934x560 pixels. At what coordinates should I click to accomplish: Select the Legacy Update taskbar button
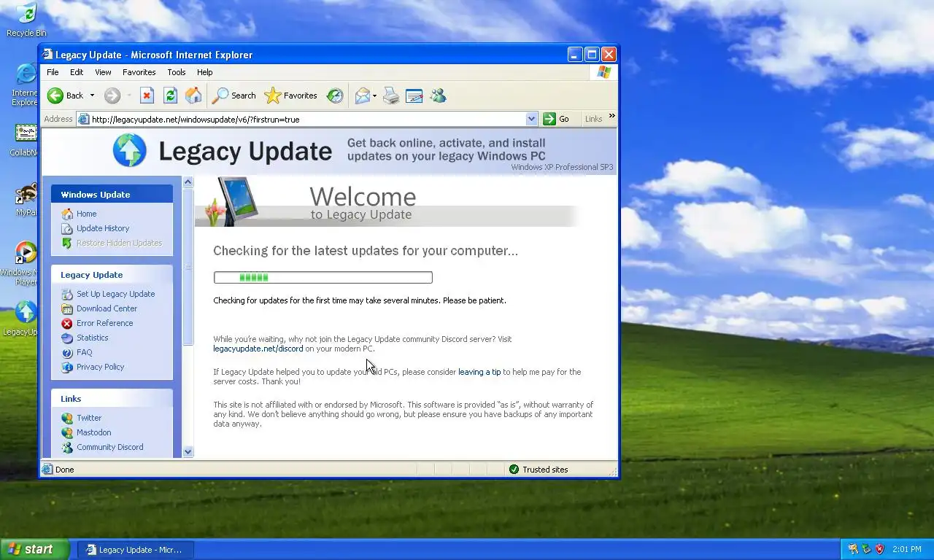[x=136, y=550]
